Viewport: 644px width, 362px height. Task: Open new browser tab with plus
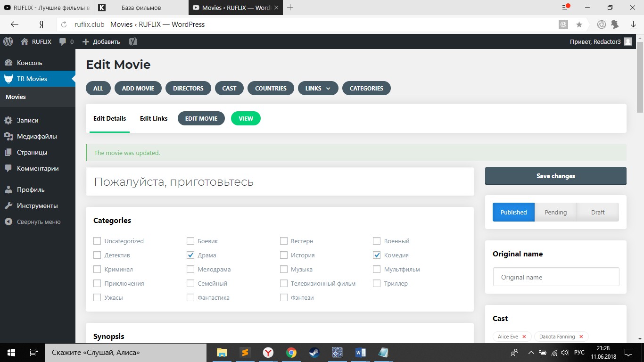tap(290, 8)
